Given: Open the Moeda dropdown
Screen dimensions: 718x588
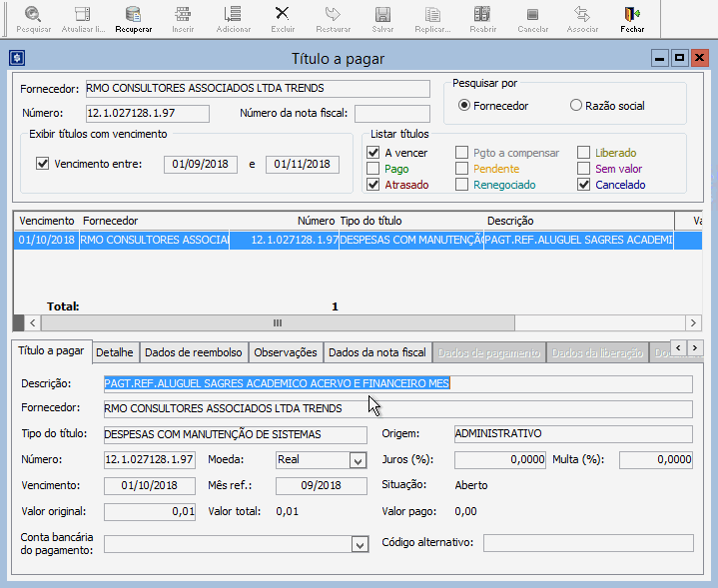Looking at the screenshot, I should (359, 460).
